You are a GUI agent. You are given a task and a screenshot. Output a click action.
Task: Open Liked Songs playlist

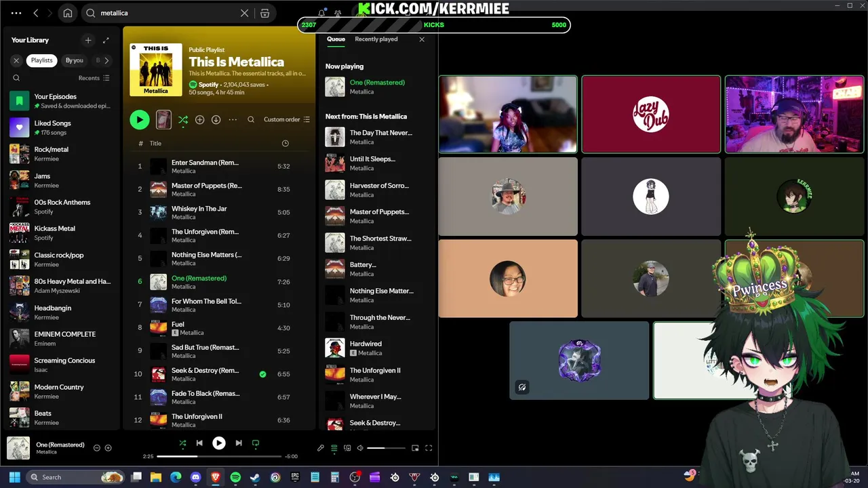click(x=61, y=127)
